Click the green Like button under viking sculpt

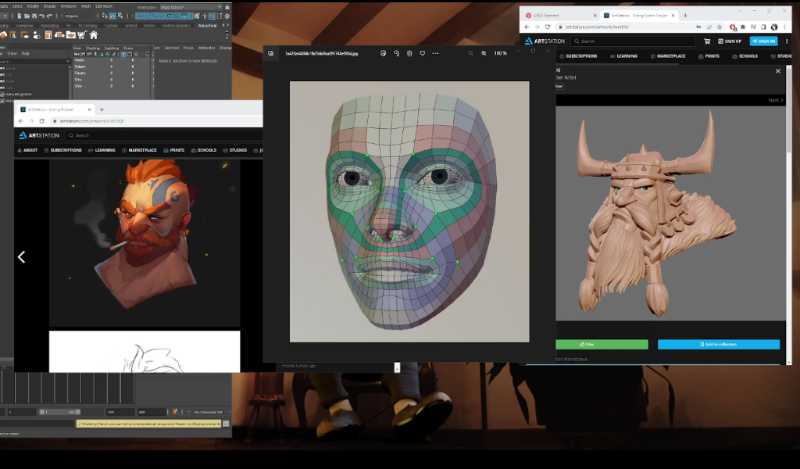coord(600,344)
